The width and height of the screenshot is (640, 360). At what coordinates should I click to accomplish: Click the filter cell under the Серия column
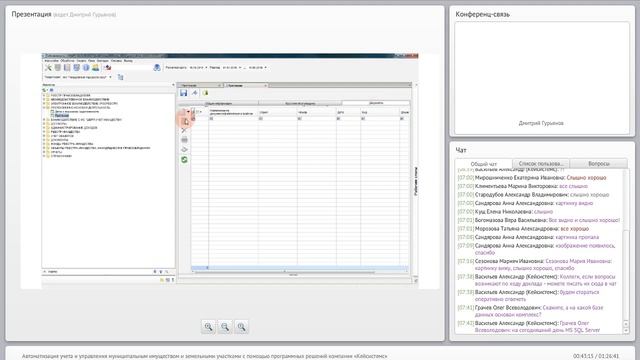[278, 118]
